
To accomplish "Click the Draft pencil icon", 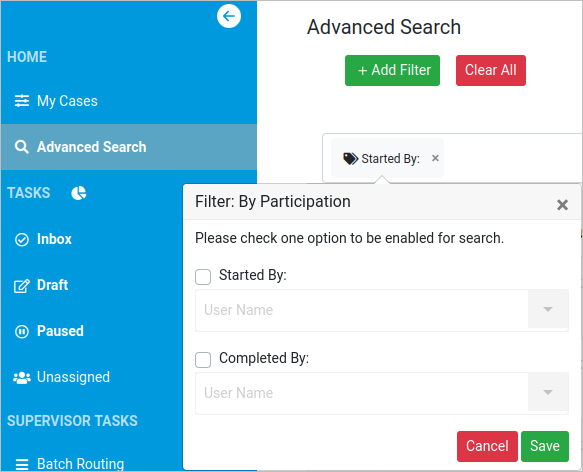I will tap(22, 286).
